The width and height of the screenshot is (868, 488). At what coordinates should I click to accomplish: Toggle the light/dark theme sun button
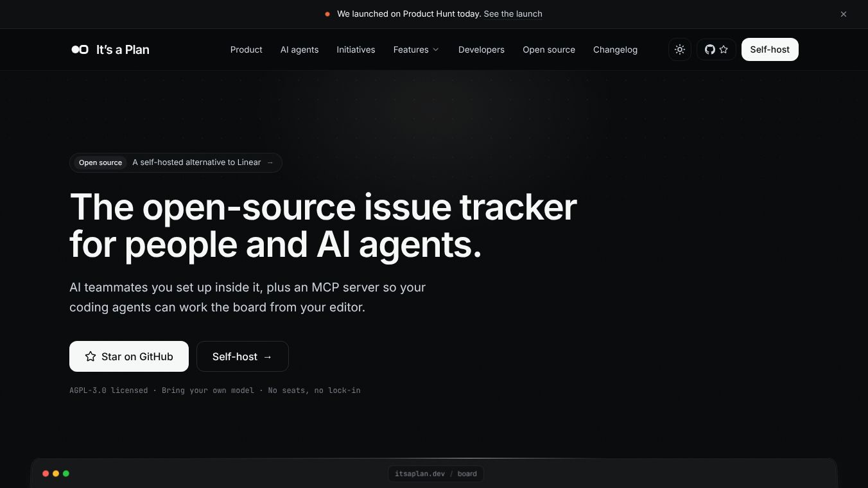pos(680,49)
